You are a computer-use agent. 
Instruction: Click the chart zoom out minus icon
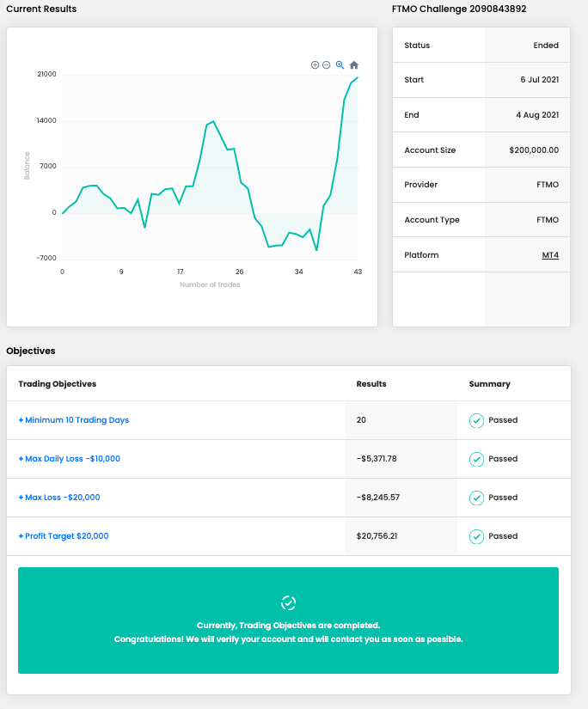coord(327,65)
